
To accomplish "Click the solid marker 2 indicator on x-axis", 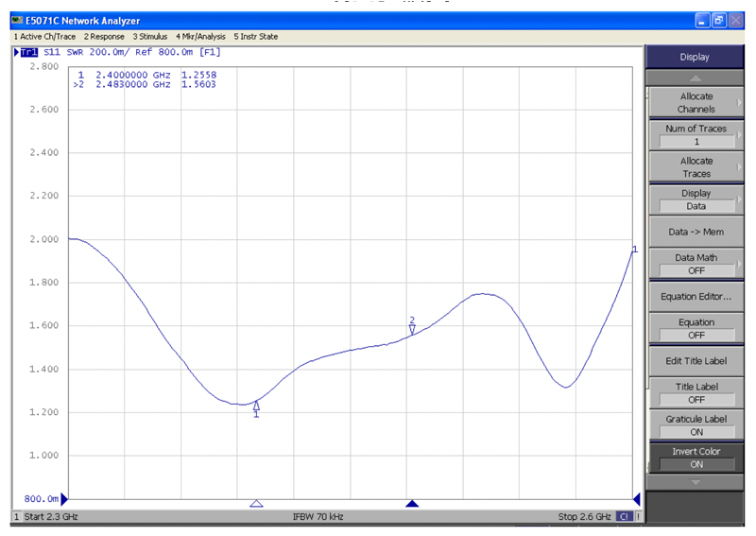I will pos(412,504).
